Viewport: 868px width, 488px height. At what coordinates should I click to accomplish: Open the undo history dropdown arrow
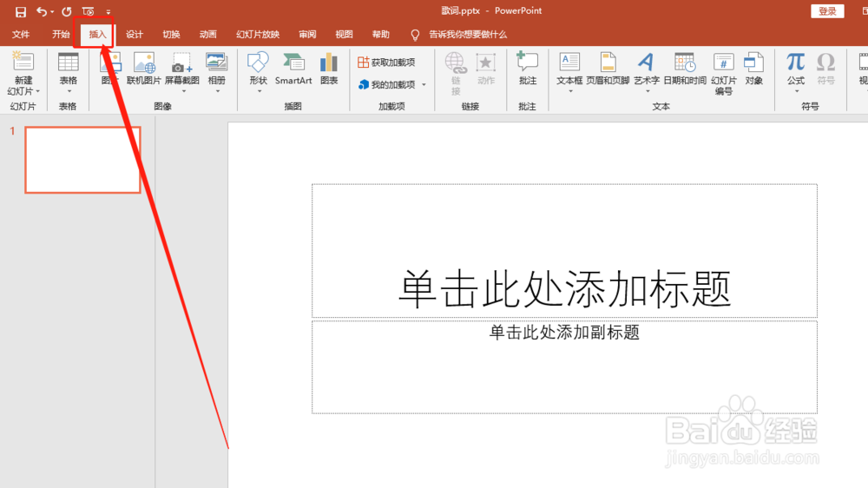(52, 11)
